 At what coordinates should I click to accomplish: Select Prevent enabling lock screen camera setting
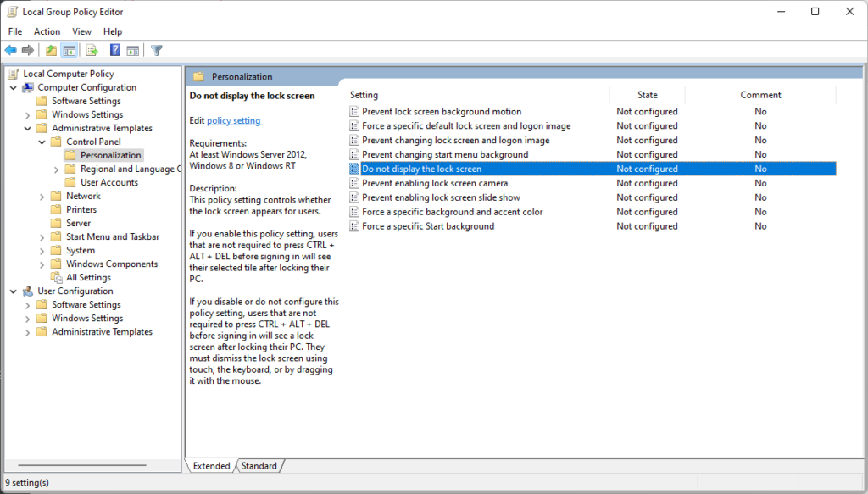click(435, 183)
